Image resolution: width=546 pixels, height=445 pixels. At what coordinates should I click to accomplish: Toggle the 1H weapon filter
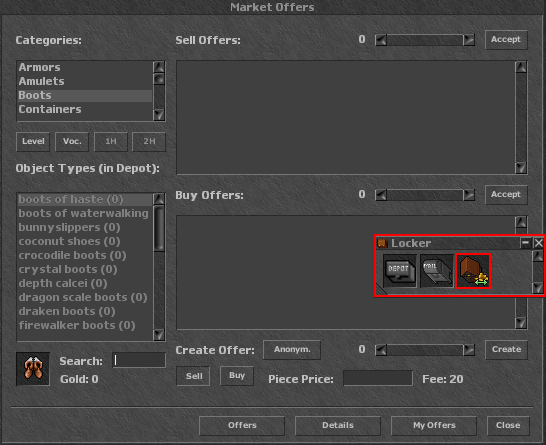[111, 142]
